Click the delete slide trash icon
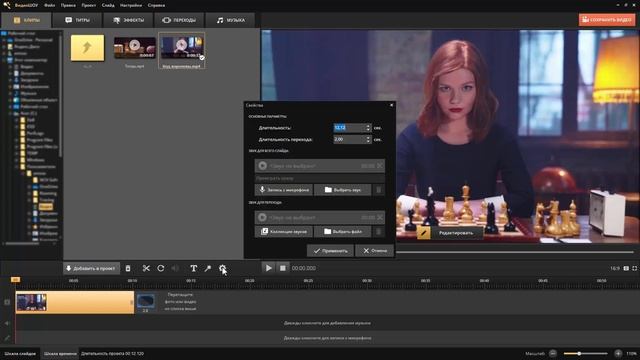The height and width of the screenshot is (360, 640). click(x=128, y=268)
